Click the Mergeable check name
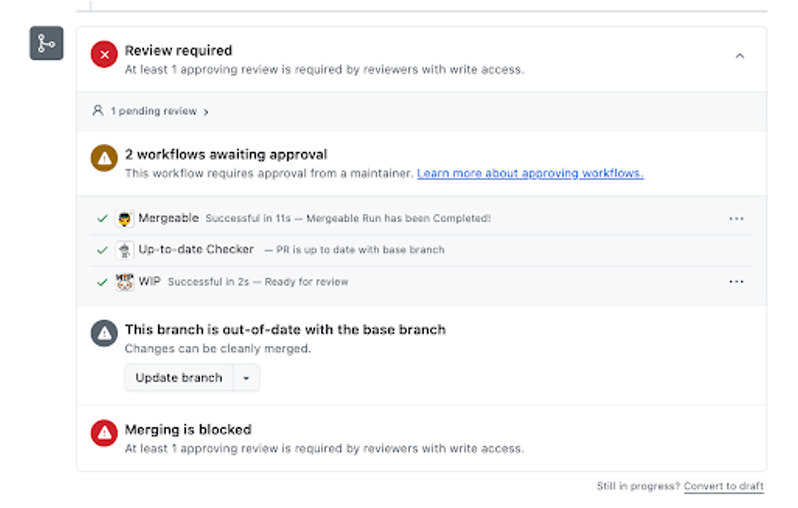This screenshot has width=798, height=508. 168,219
